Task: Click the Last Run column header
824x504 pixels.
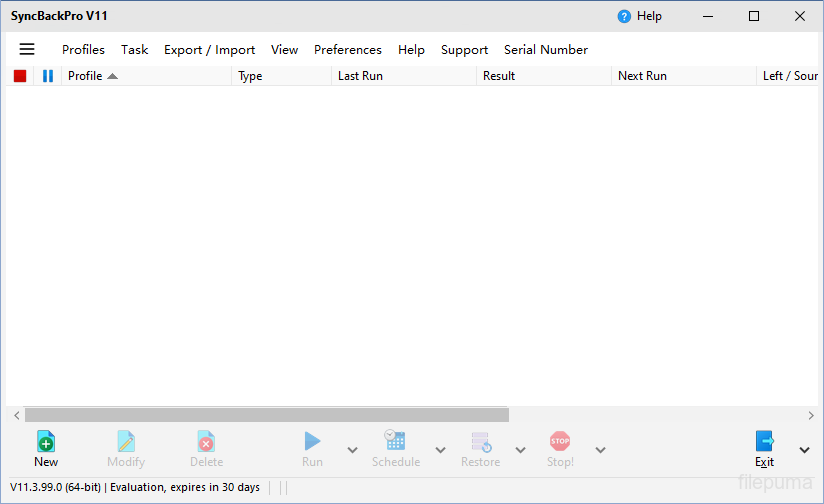Action: pos(360,76)
